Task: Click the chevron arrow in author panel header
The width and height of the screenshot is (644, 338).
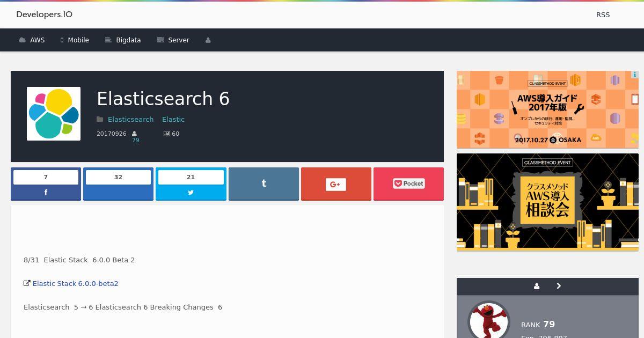Action: (x=559, y=286)
